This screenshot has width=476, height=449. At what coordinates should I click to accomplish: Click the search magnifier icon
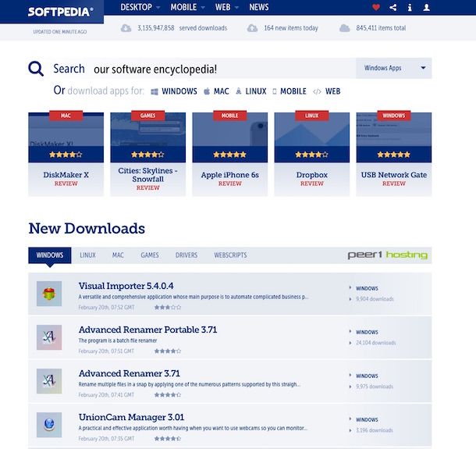(36, 69)
